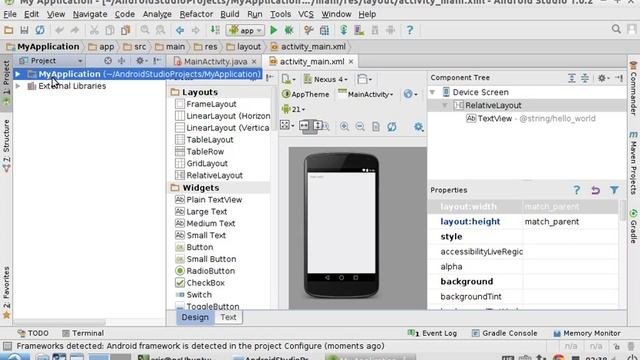The width and height of the screenshot is (640, 360).
Task: Click the Paste toolbar icon
Action: 125,30
